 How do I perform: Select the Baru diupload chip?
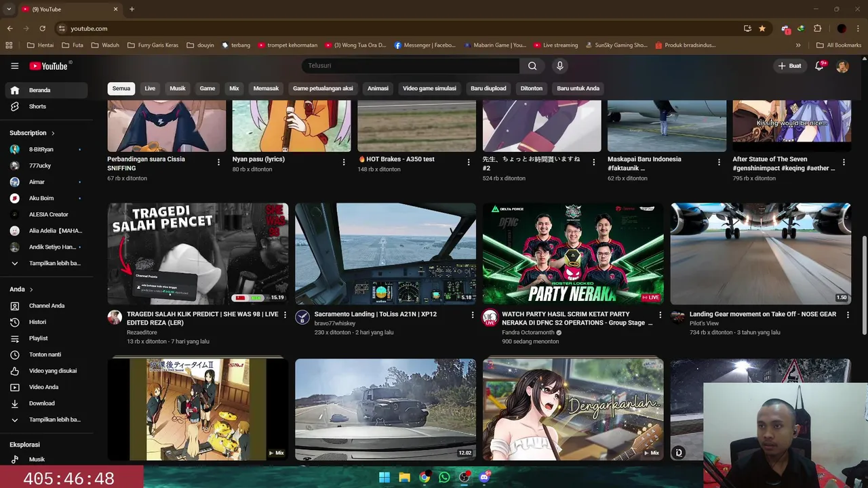coord(488,88)
